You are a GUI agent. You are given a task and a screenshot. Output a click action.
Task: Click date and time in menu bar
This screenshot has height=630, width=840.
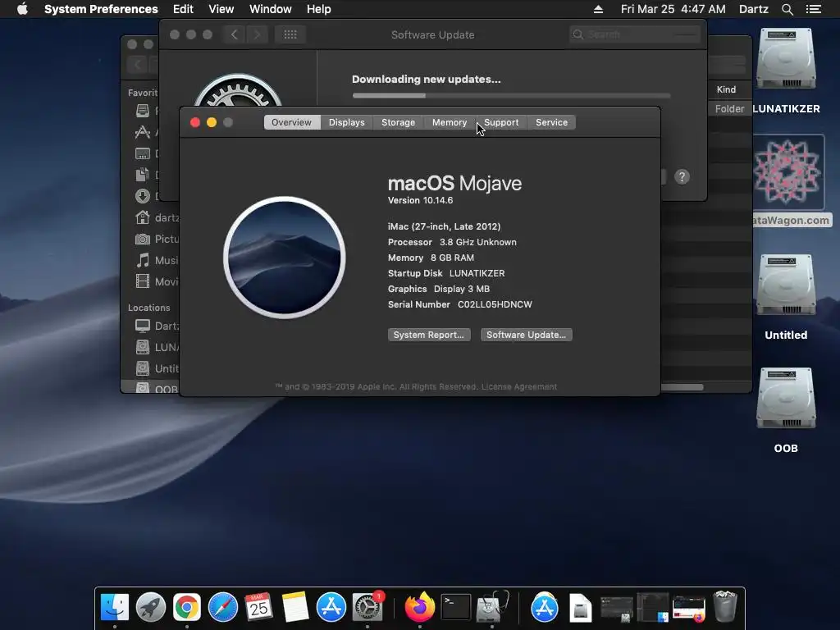(673, 9)
